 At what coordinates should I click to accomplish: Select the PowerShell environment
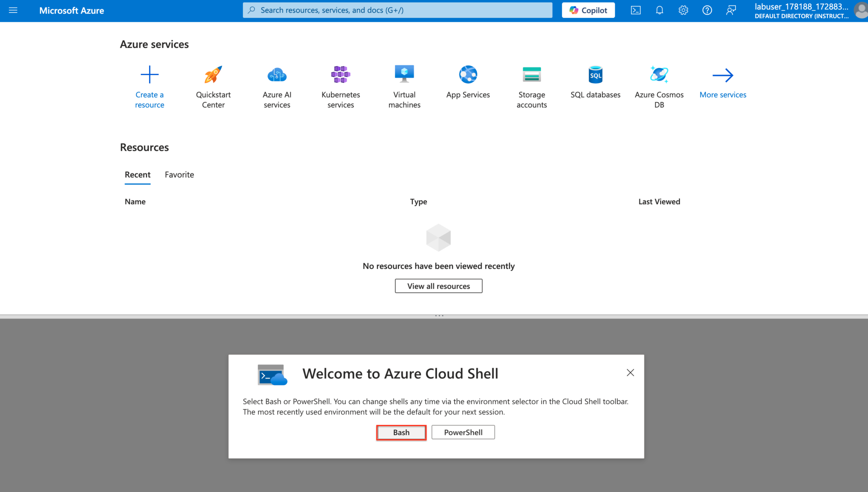pyautogui.click(x=463, y=432)
